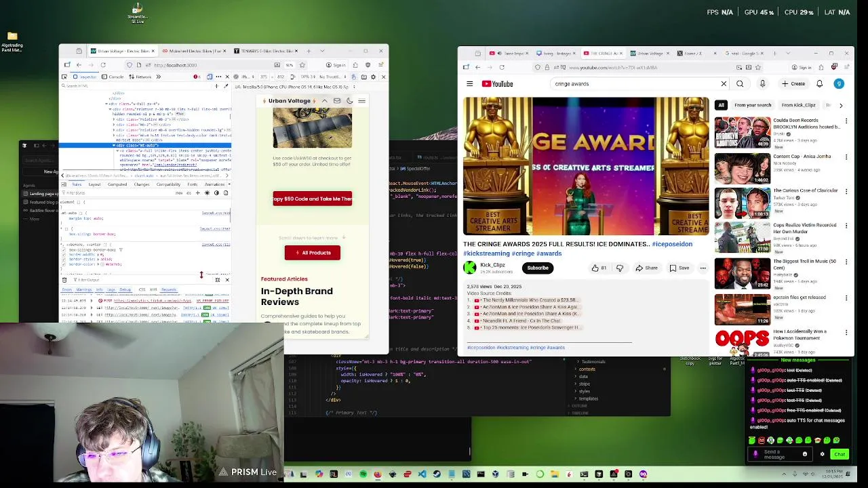Click the YouTube search magnifier button

click(x=740, y=84)
